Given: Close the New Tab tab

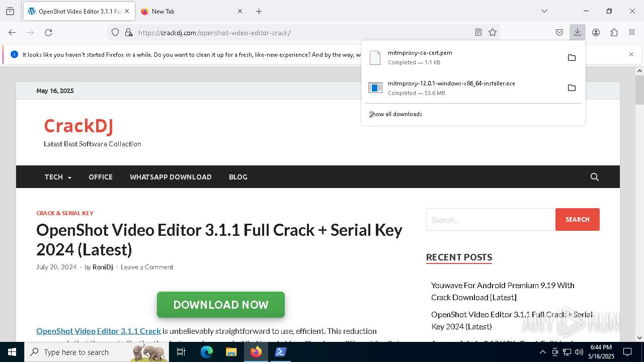Looking at the screenshot, I should click(x=240, y=11).
